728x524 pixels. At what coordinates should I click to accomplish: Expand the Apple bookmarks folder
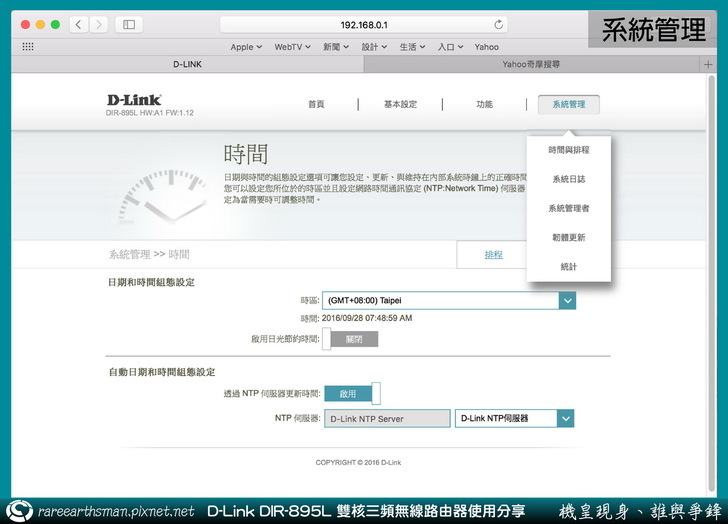click(246, 46)
